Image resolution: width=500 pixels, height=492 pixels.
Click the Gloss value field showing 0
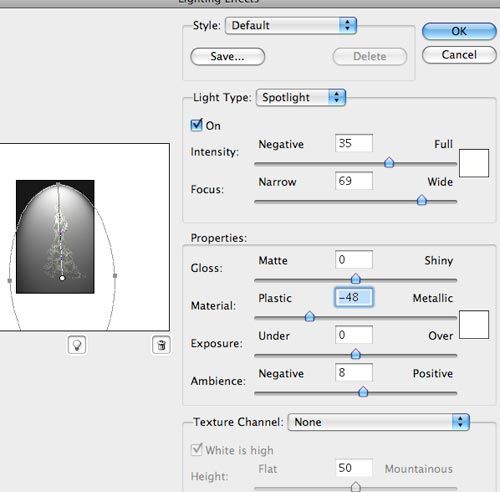point(354,259)
